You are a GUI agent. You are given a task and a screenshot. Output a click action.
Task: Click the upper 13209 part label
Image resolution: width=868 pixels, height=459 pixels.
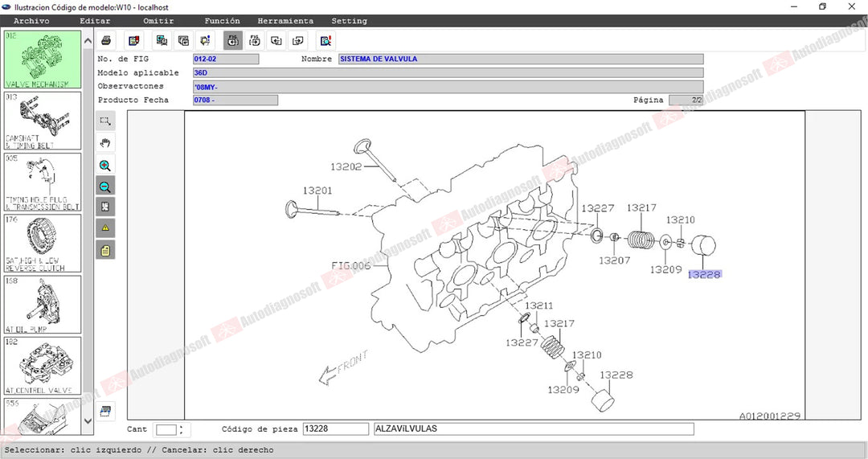click(x=665, y=269)
